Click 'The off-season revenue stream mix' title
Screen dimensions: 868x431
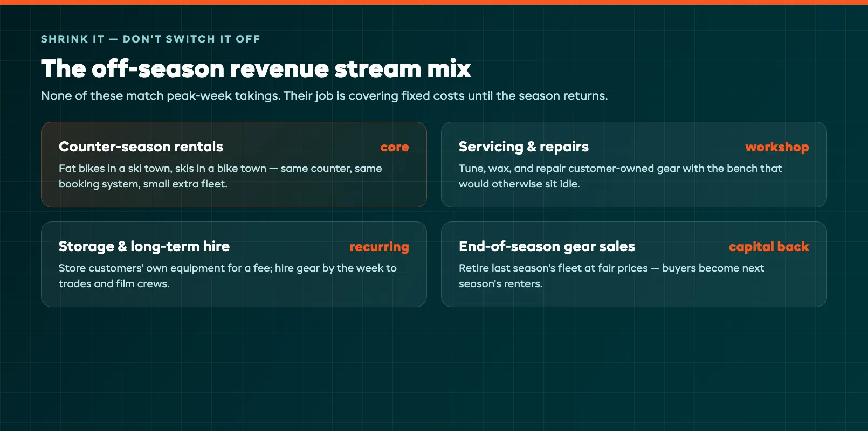click(256, 68)
